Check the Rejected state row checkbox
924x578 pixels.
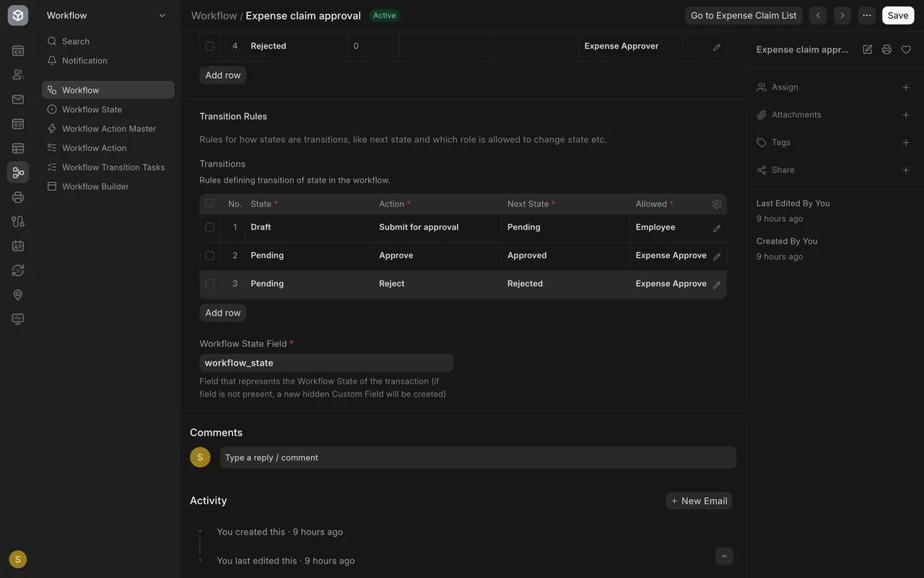tap(209, 46)
